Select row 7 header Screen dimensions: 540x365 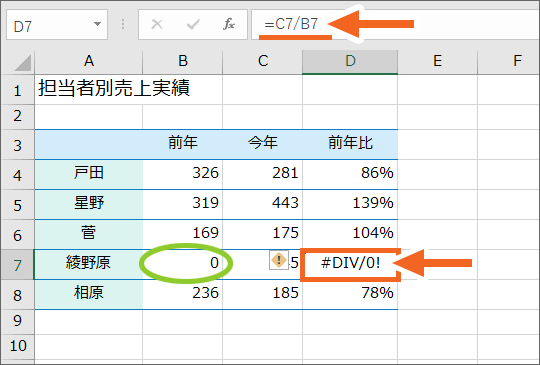(x=18, y=264)
